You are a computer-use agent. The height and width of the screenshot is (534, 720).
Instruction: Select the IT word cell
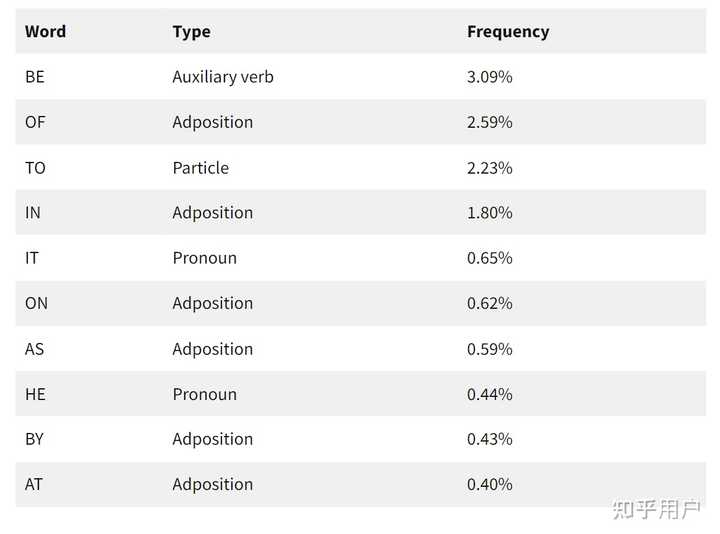(x=32, y=258)
